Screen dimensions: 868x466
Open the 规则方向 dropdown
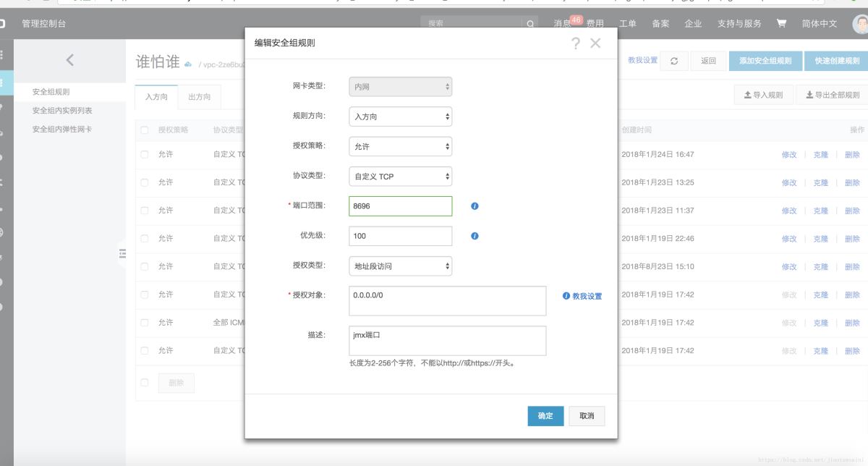pos(400,116)
